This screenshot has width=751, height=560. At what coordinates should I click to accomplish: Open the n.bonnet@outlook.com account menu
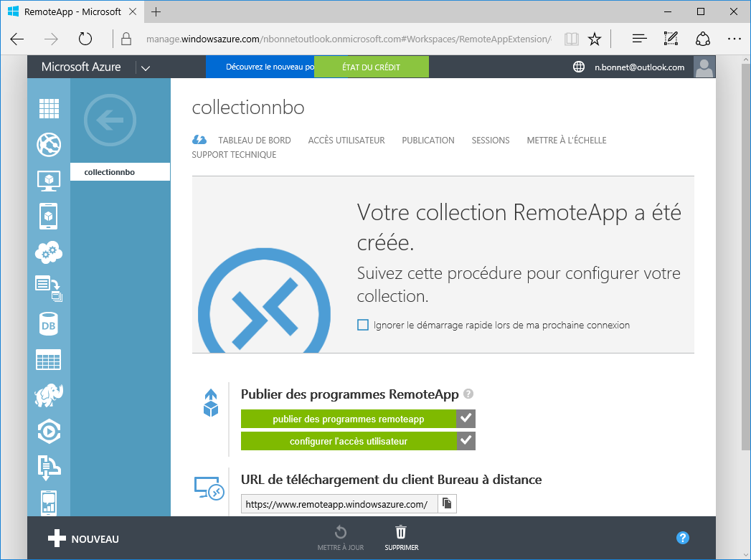coord(639,67)
